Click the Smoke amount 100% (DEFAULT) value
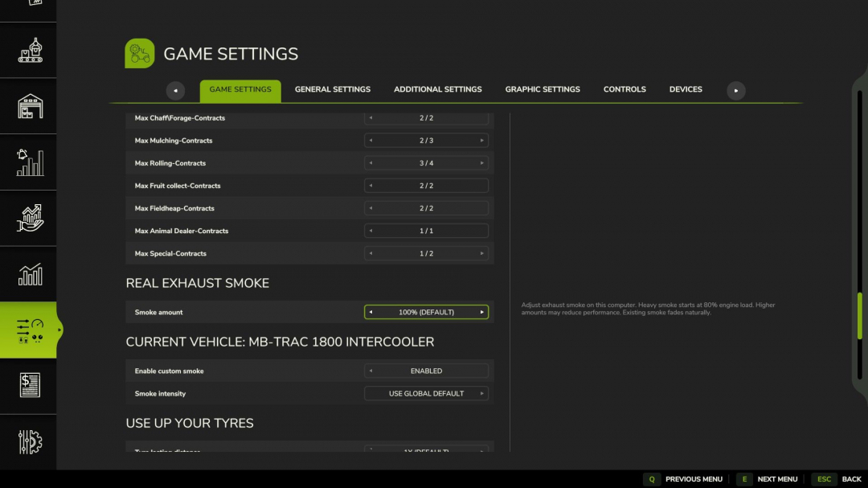The width and height of the screenshot is (868, 488). coord(426,313)
